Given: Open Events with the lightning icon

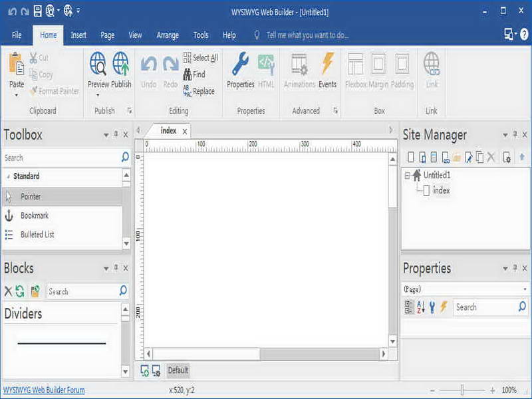Looking at the screenshot, I should pos(327,63).
